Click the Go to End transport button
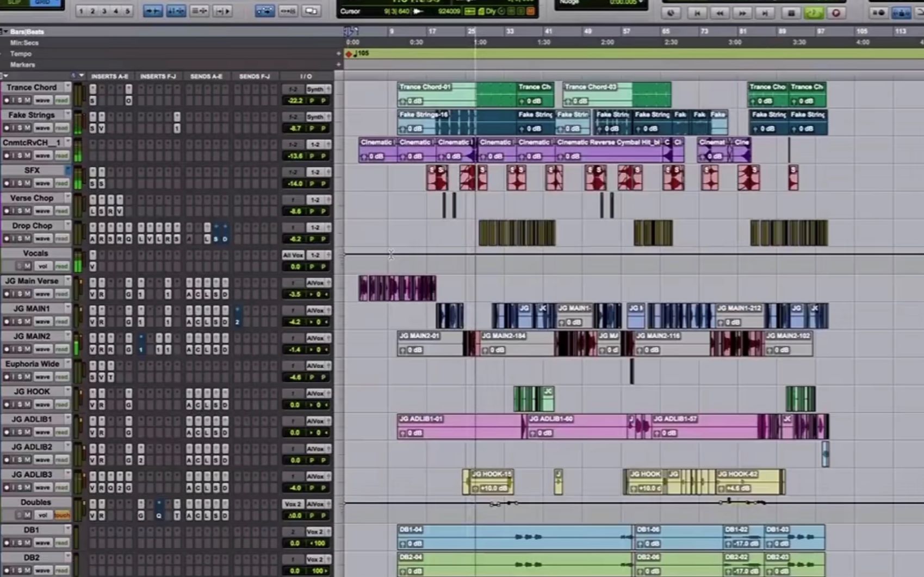Image resolution: width=924 pixels, height=577 pixels. coord(765,13)
